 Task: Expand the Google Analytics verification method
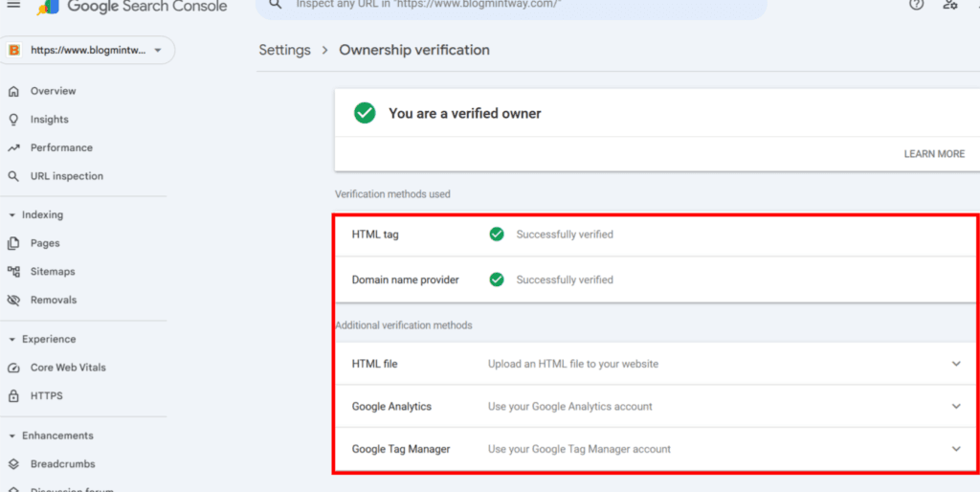click(956, 407)
